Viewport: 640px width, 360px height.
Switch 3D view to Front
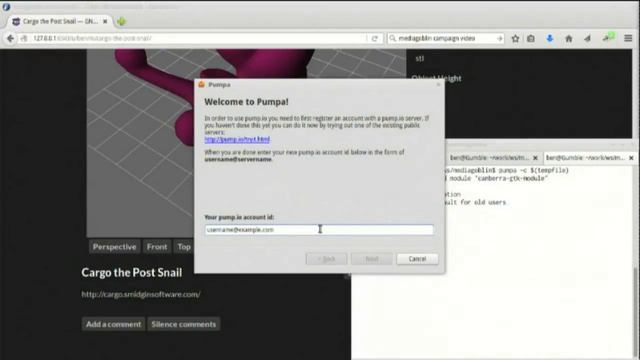(157, 247)
